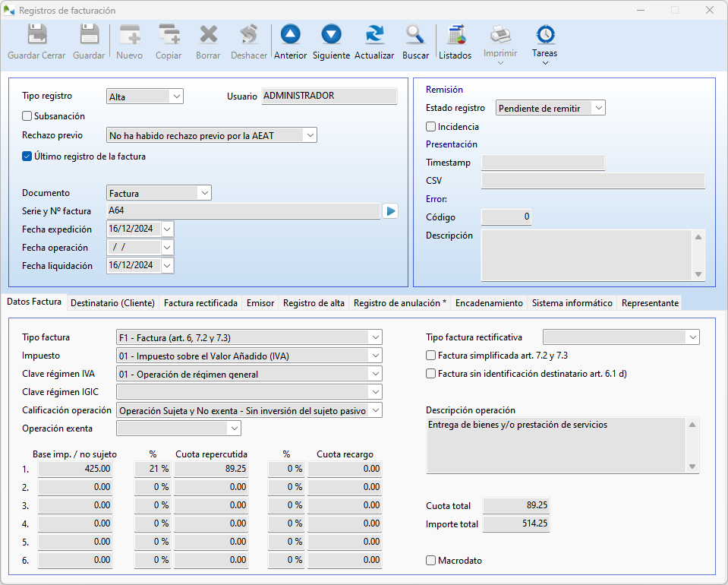Check Factura simplificada art. 7.2 y 7.3

pos(431,356)
